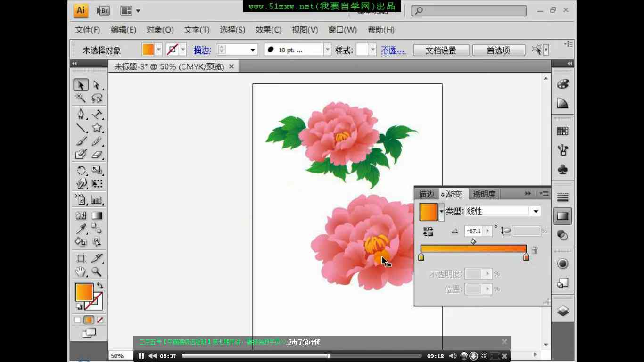Screen dimensions: 644x362
Task: Pick the Blob Brush tool
Action: [x=81, y=154]
